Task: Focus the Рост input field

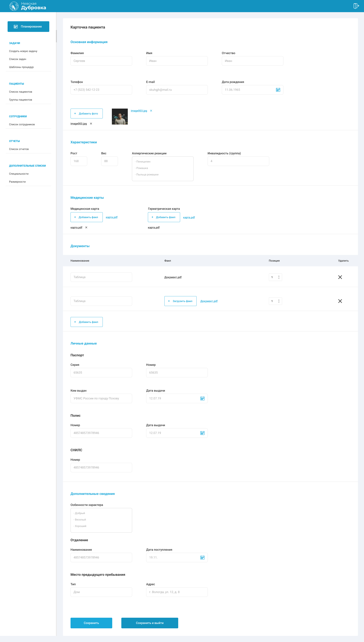Action: point(79,161)
